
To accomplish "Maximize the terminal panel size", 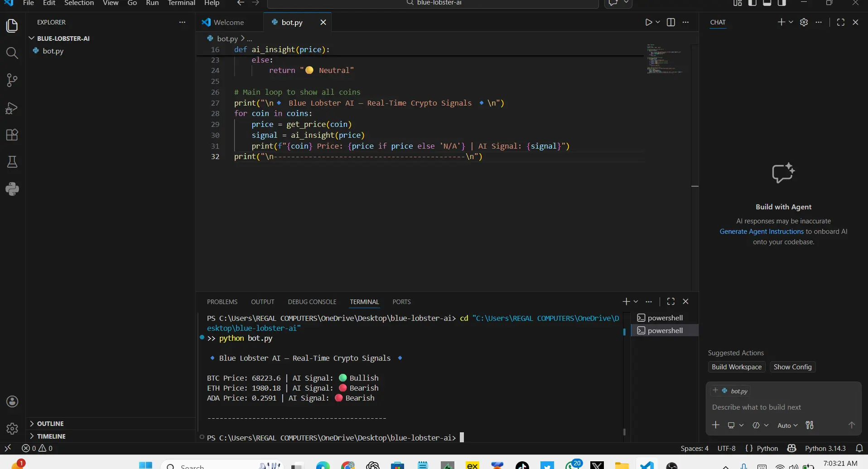I will (x=671, y=301).
